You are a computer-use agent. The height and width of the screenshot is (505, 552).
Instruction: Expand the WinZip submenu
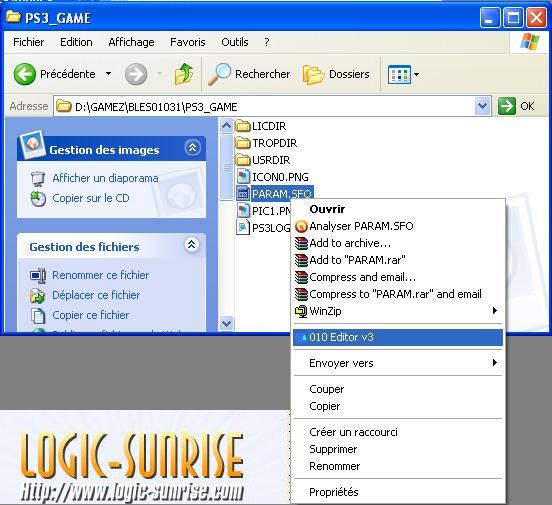tap(398, 311)
